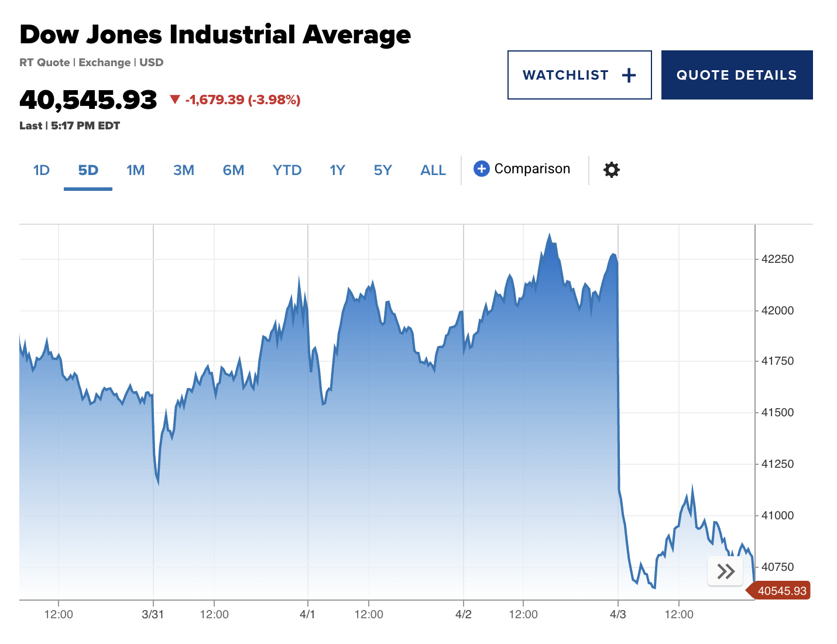This screenshot has height=644, width=837.
Task: Click the Comparison label
Action: [532, 169]
